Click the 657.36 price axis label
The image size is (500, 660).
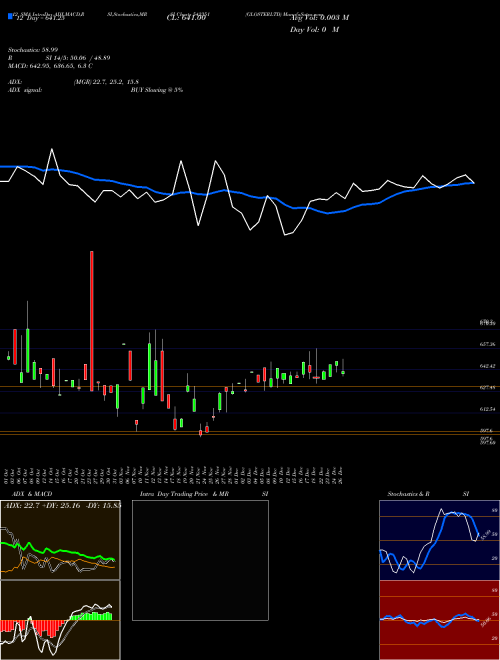[487, 344]
